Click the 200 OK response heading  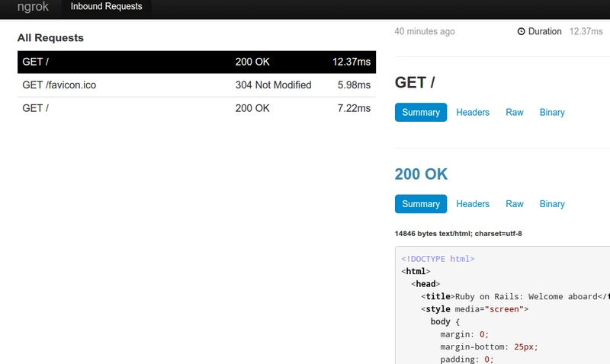421,174
